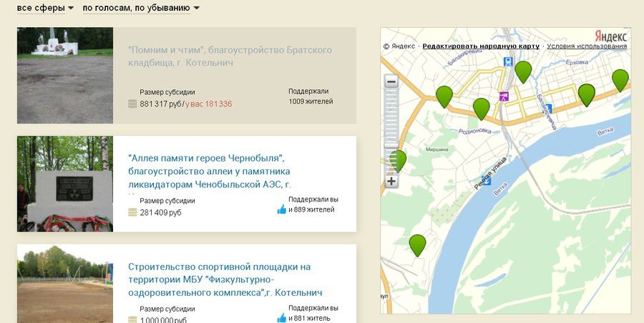The height and width of the screenshot is (323, 644).
Task: Click the map zoom-in plus button
Action: click(391, 182)
